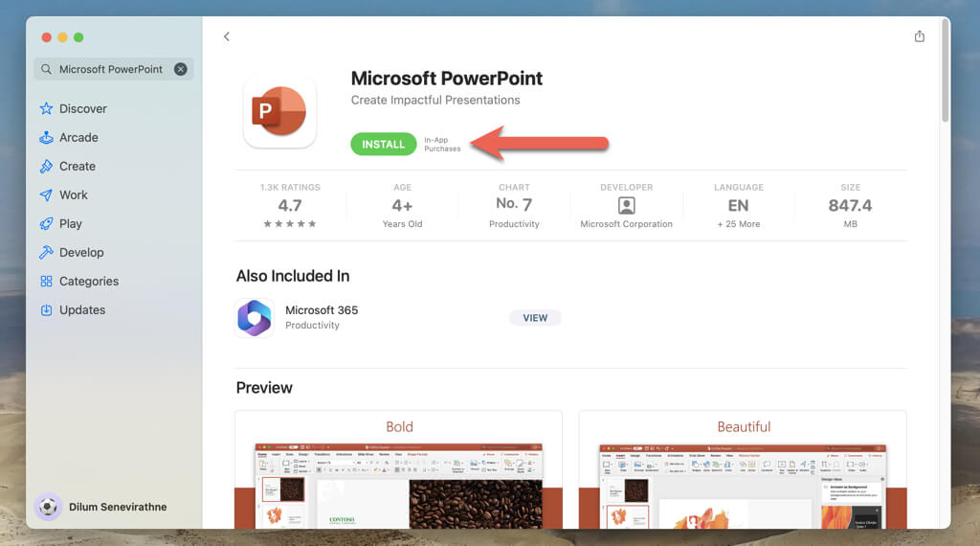
Task: Open the Microsoft 365 listing title
Action: pyautogui.click(x=322, y=310)
